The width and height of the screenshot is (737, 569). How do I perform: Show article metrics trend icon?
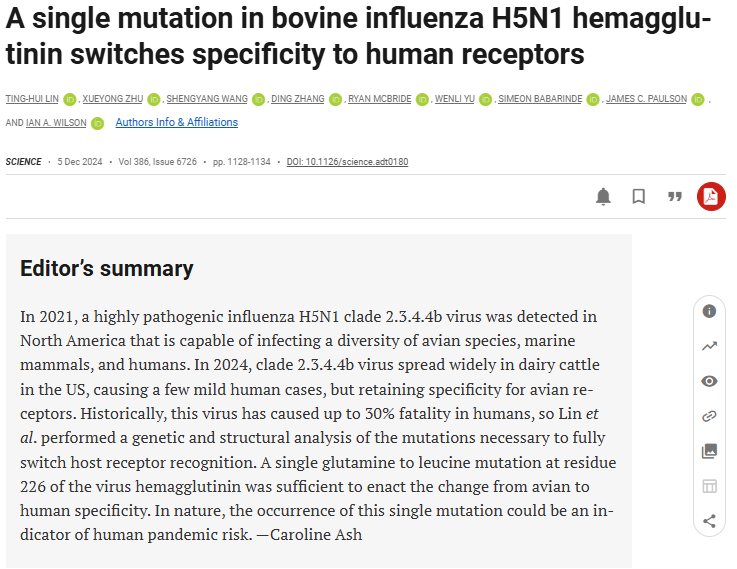[709, 346]
